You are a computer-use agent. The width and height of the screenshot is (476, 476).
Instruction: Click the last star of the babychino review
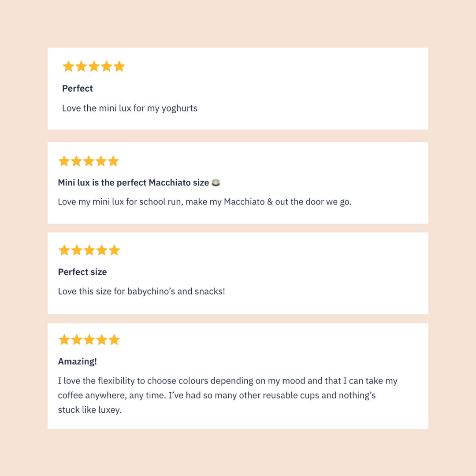pos(114,251)
